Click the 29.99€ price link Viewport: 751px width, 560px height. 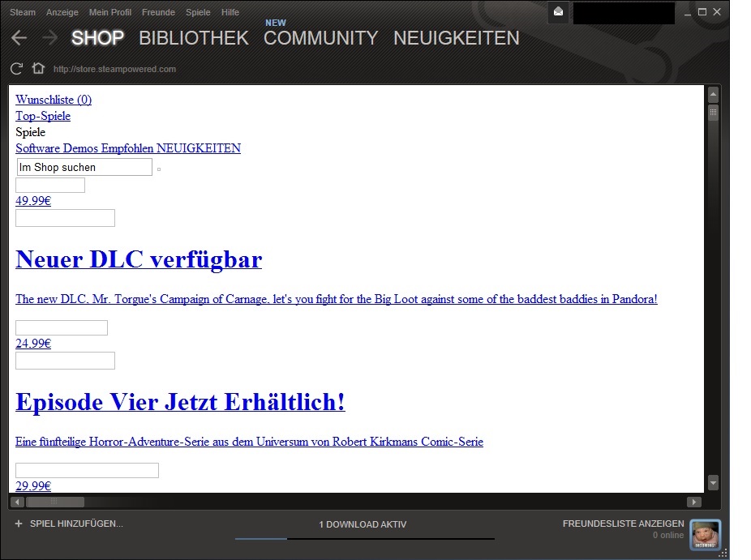33,485
